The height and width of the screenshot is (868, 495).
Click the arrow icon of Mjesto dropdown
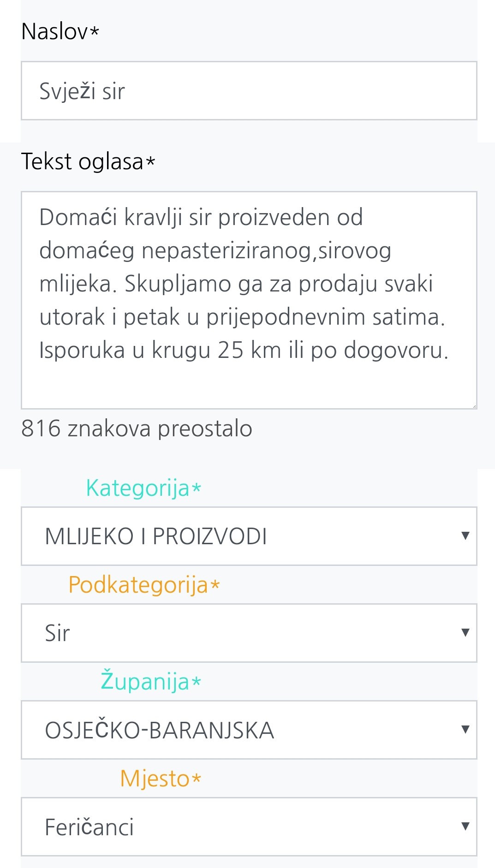465,826
